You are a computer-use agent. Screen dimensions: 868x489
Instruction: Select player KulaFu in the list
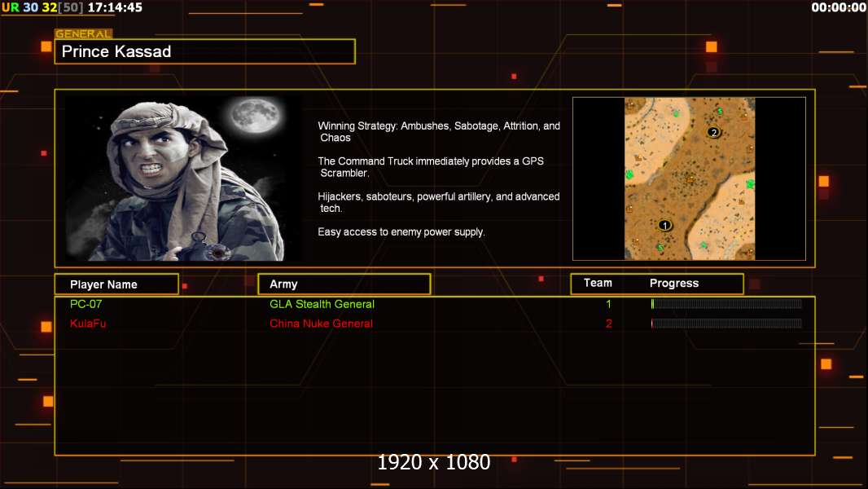pyautogui.click(x=87, y=324)
